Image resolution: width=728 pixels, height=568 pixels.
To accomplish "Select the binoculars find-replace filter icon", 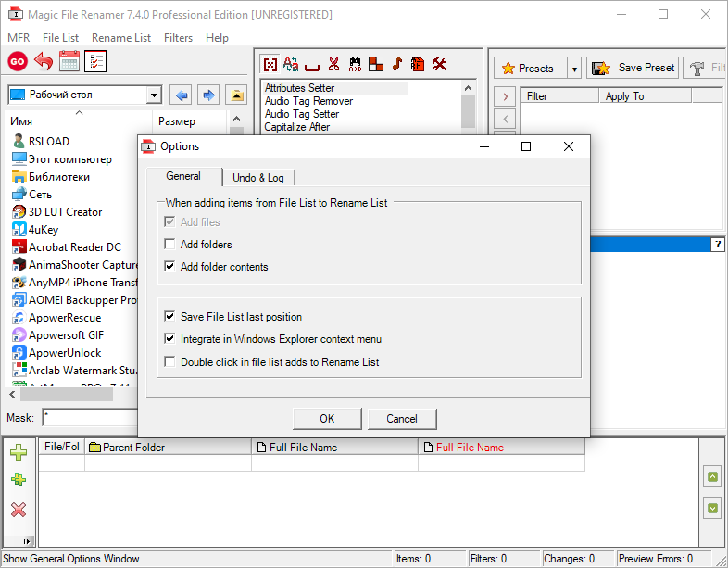I will click(x=355, y=64).
